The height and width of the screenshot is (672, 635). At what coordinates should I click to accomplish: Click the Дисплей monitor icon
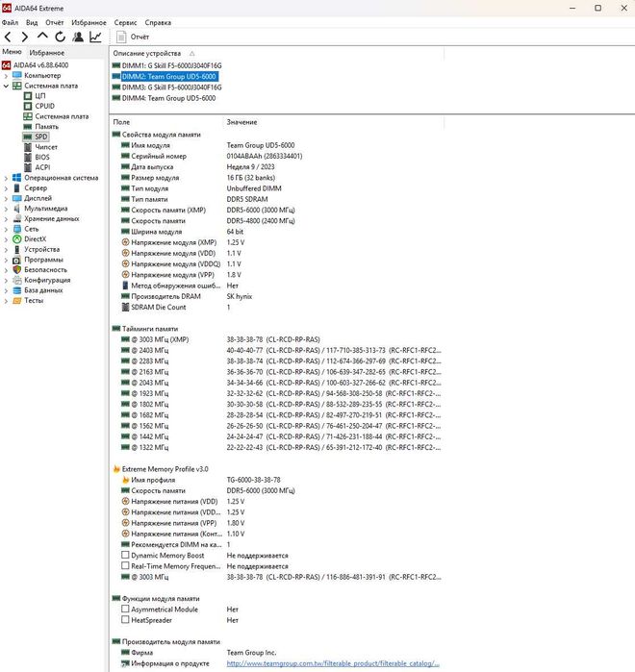click(x=17, y=198)
